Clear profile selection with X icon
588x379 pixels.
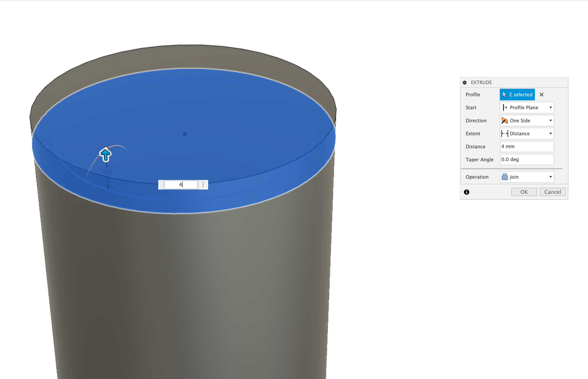point(542,95)
